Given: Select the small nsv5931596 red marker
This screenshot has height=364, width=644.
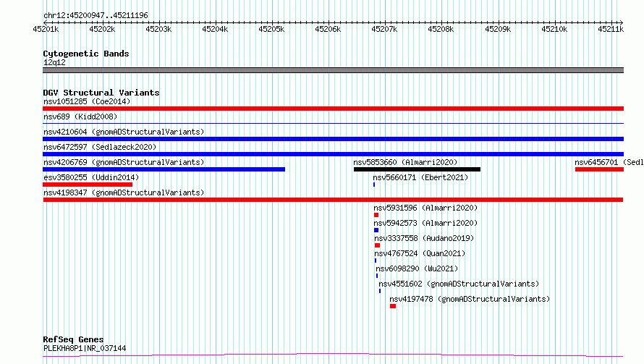Looking at the screenshot, I should [376, 215].
